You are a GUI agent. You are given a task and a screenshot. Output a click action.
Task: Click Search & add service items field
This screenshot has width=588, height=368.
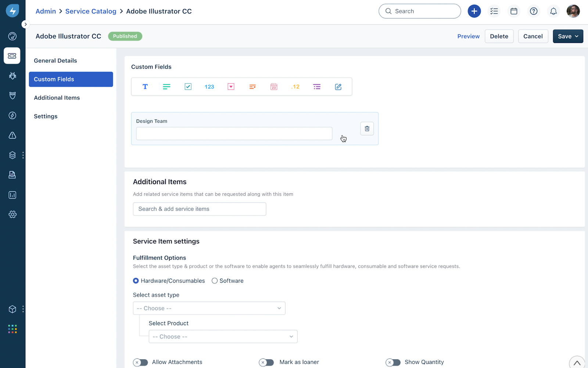(x=200, y=209)
